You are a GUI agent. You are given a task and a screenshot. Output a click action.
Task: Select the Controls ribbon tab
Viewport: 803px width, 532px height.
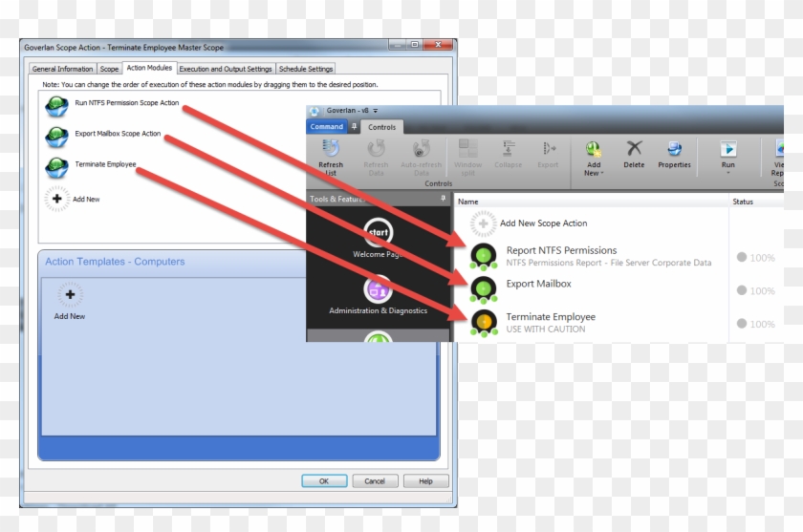click(x=381, y=127)
